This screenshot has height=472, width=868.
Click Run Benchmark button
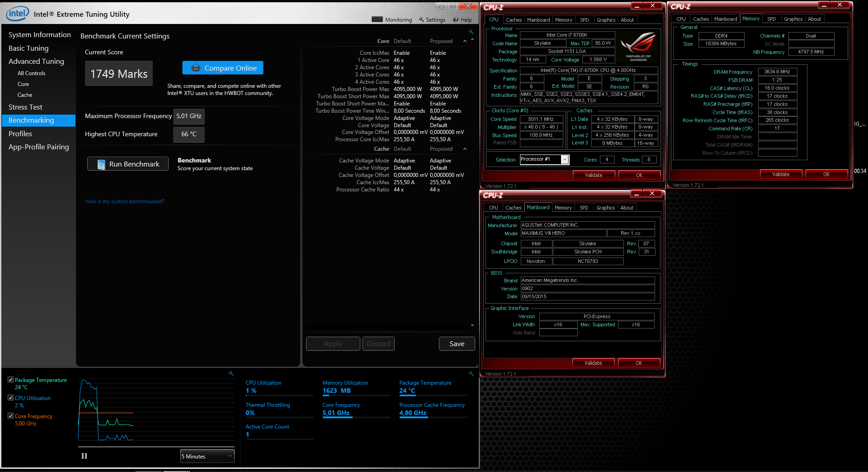[x=128, y=164]
